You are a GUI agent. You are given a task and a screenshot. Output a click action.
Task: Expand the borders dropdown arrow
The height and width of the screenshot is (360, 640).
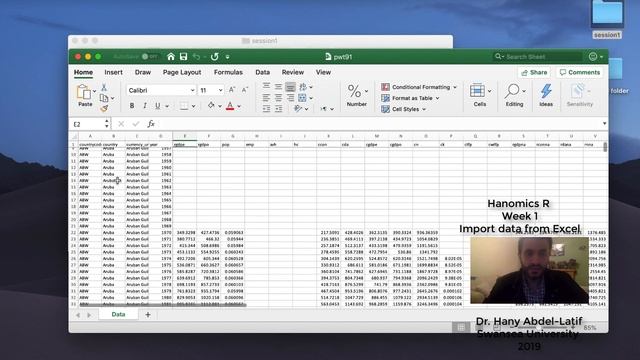pyautogui.click(x=193, y=106)
